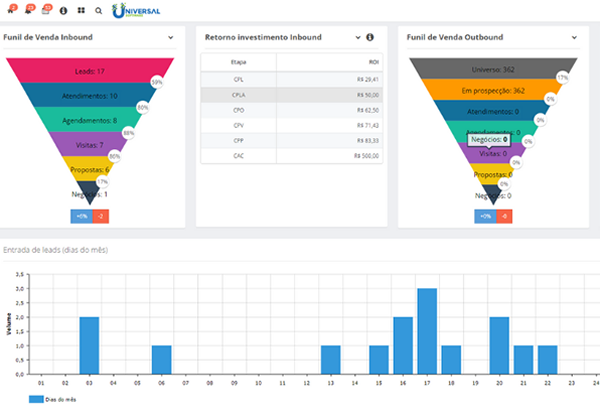
Task: Click red -2 button under Inbound funnel
Action: 101,216
